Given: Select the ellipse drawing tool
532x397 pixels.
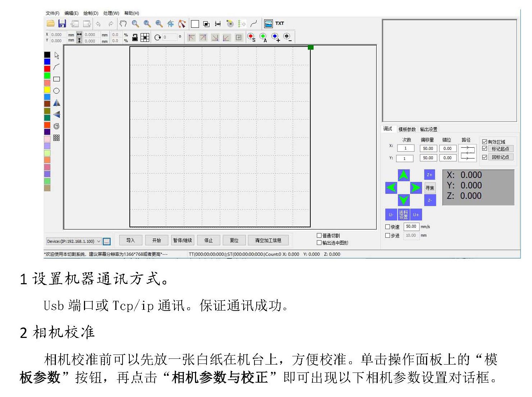Looking at the screenshot, I should (57, 91).
